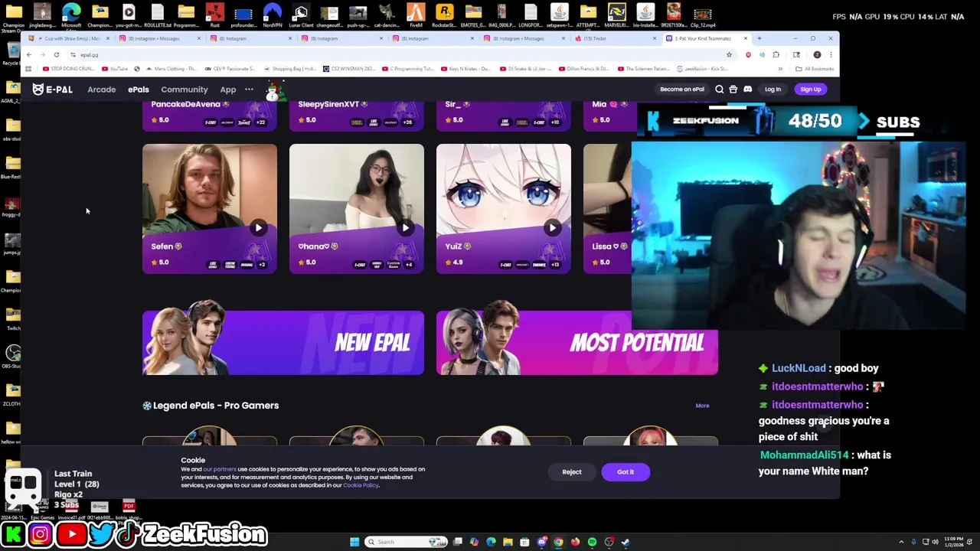Viewport: 980px width, 551px height.
Task: Show hidden system tray icons
Action: (901, 542)
